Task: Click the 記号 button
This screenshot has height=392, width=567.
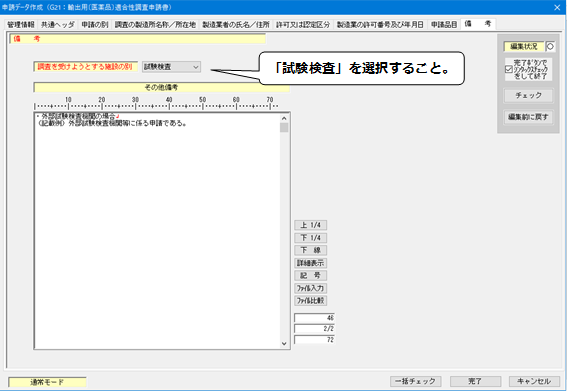Action: coord(311,276)
